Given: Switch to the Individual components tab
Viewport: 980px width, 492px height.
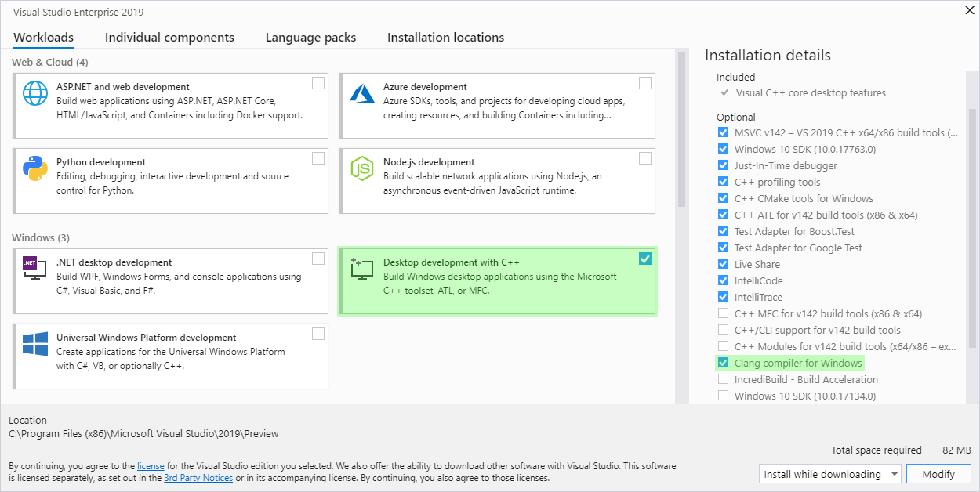Looking at the screenshot, I should coord(169,37).
